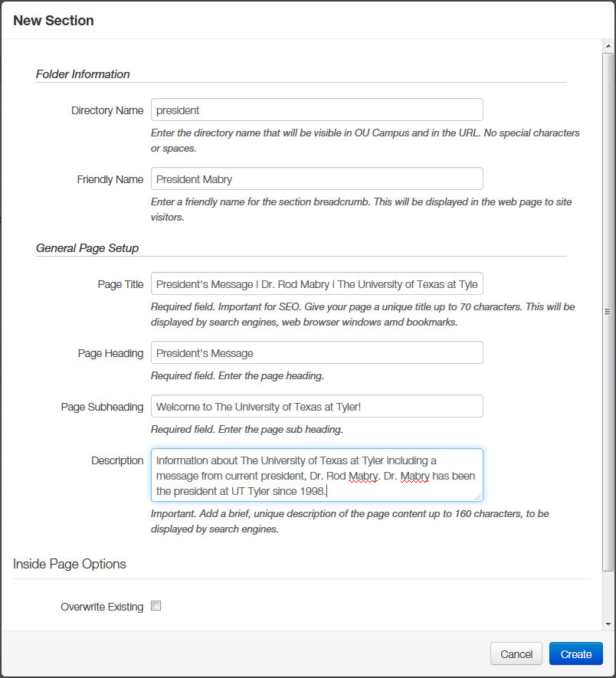Click 'Enter the page sub heading' help text

[x=247, y=429]
